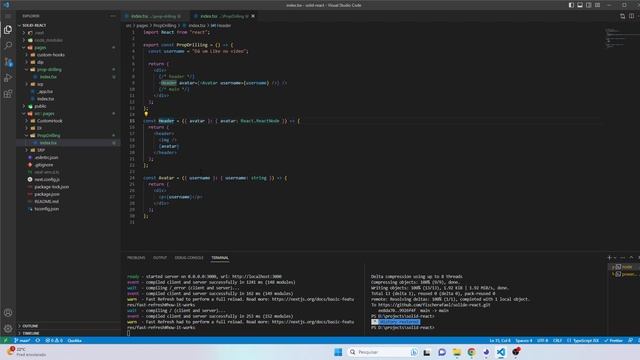Open the Run and Debug view
The height and width of the screenshot is (360, 640).
pos(8,78)
